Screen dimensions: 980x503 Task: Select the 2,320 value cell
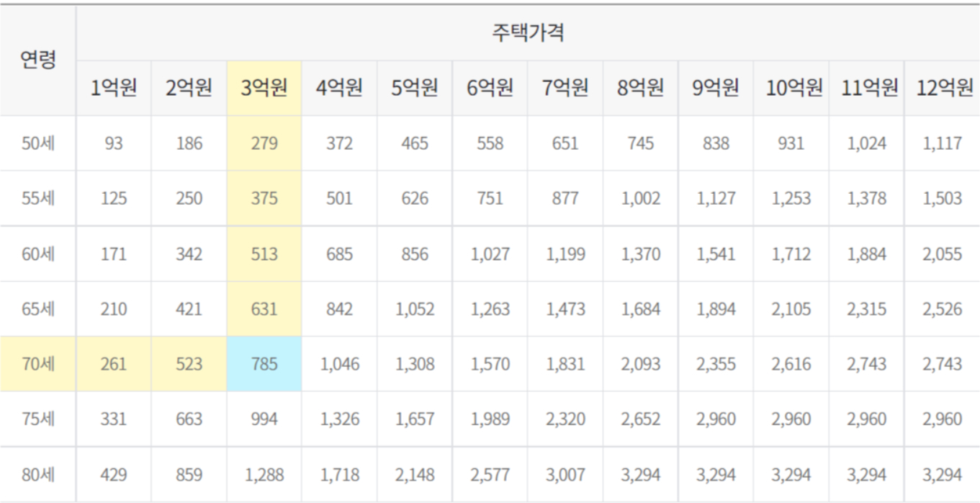tap(565, 419)
